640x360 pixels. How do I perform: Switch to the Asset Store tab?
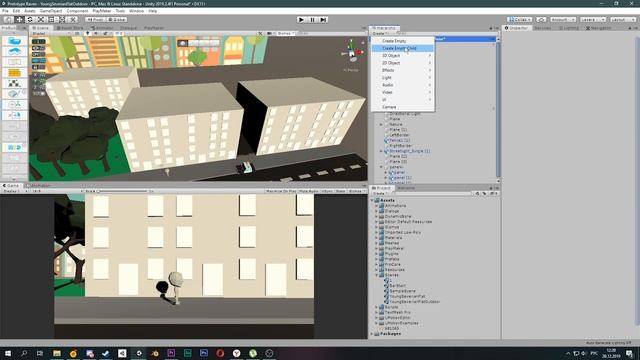[70, 28]
